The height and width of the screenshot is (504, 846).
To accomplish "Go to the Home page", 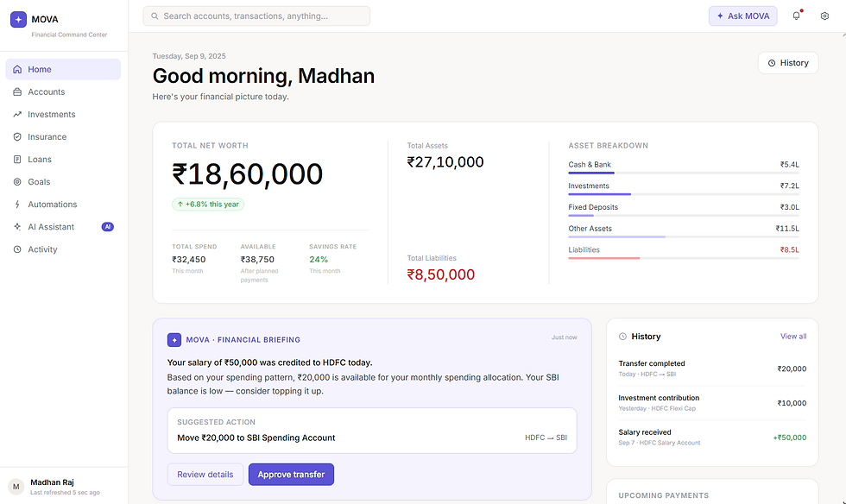I will point(63,70).
